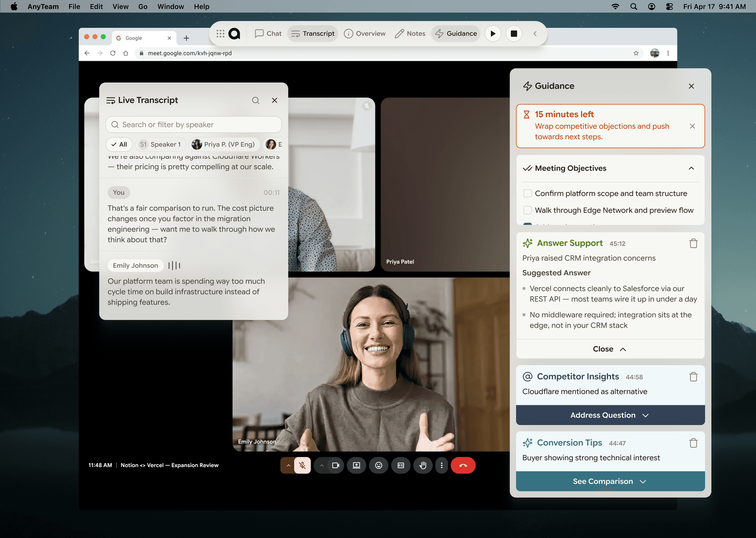Expand the Address Question dropdown
Screen dimensions: 756x538
click(610, 415)
